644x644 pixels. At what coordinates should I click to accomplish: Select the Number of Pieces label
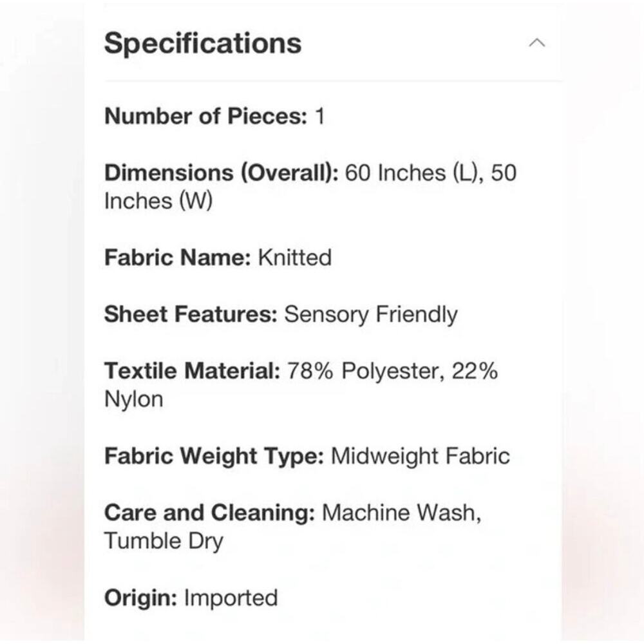coord(206,116)
